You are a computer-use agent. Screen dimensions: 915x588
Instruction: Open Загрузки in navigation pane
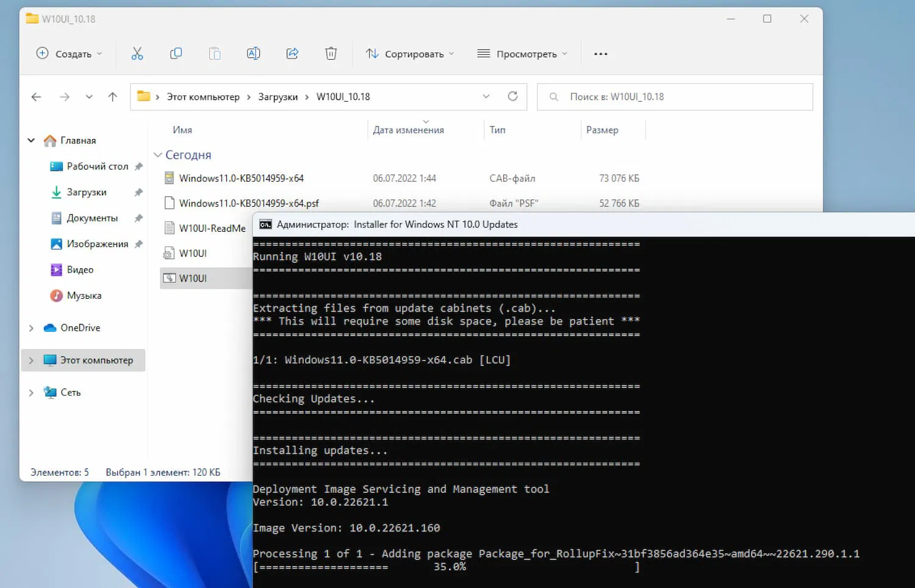(x=78, y=192)
